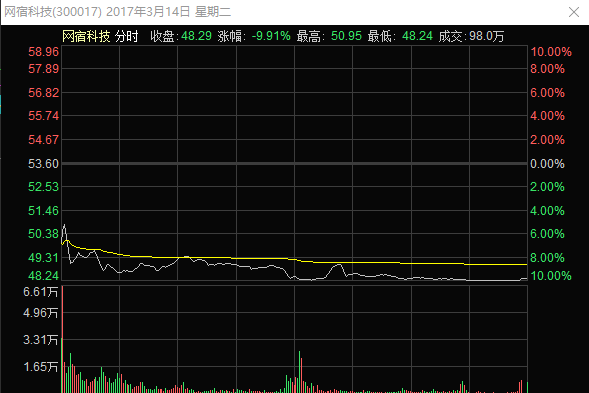Image resolution: width=589 pixels, height=393 pixels.
Task: Click the closing price value 48.29
Action: coord(196,36)
